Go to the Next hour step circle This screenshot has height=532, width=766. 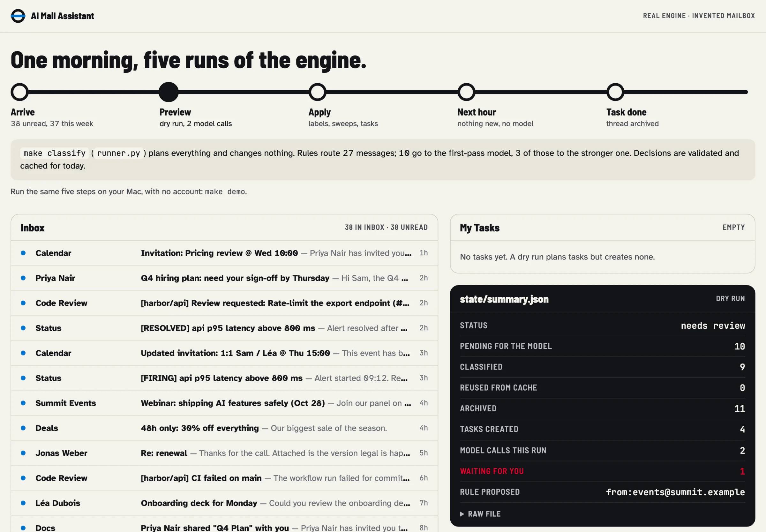pyautogui.click(x=466, y=92)
